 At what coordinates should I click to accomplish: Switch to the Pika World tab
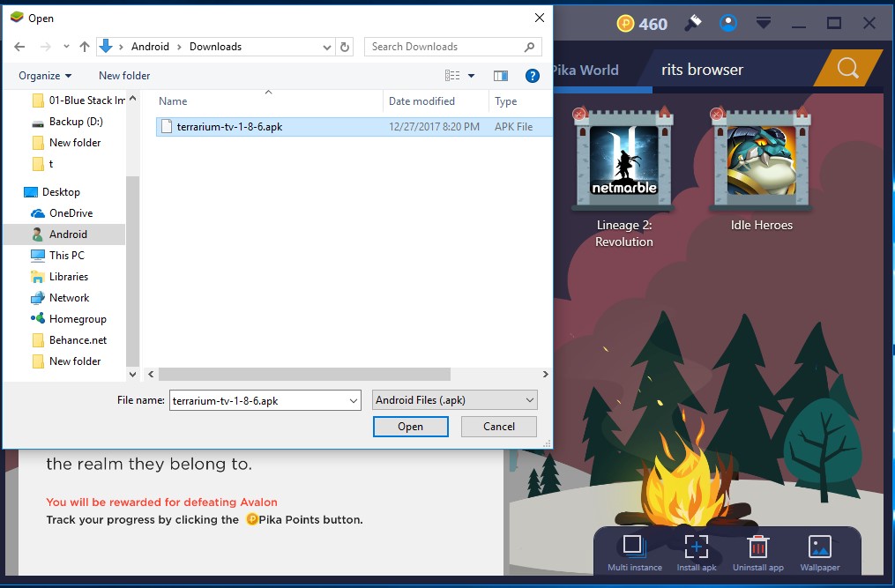(x=585, y=71)
